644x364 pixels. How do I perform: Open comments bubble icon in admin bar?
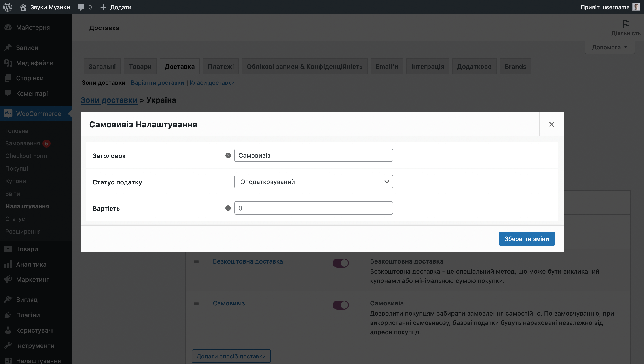(x=81, y=7)
